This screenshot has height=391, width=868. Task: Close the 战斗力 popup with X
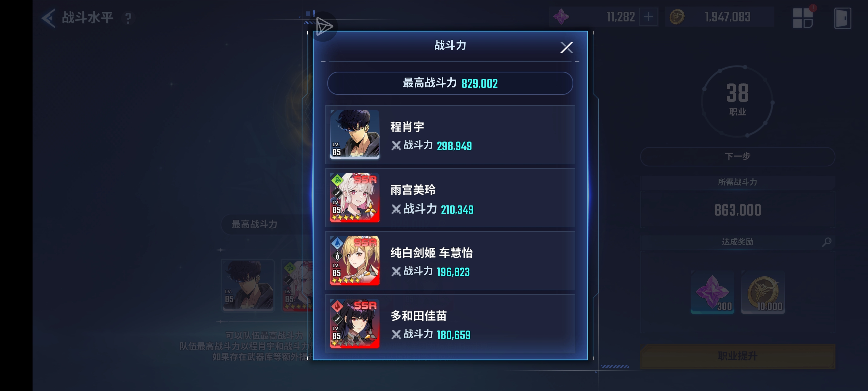pyautogui.click(x=566, y=47)
